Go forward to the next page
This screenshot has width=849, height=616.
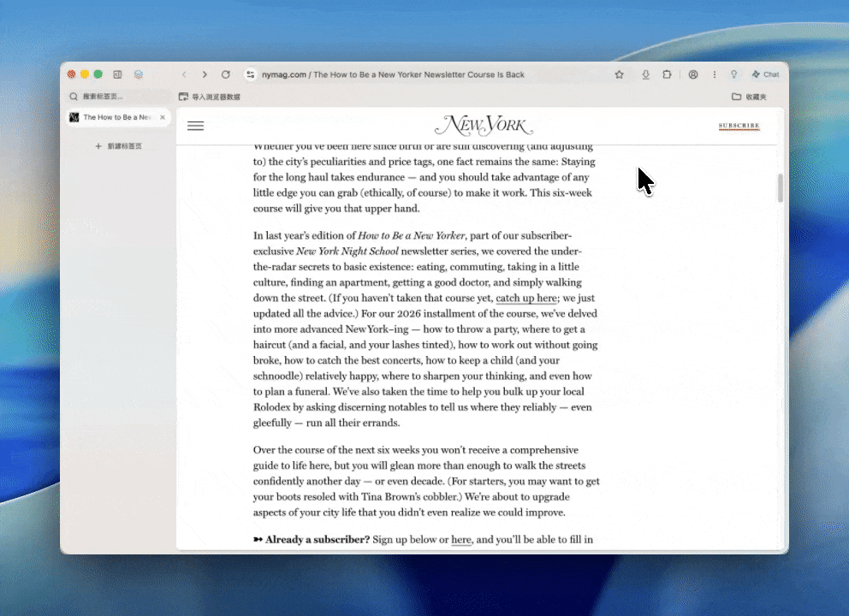[x=205, y=74]
